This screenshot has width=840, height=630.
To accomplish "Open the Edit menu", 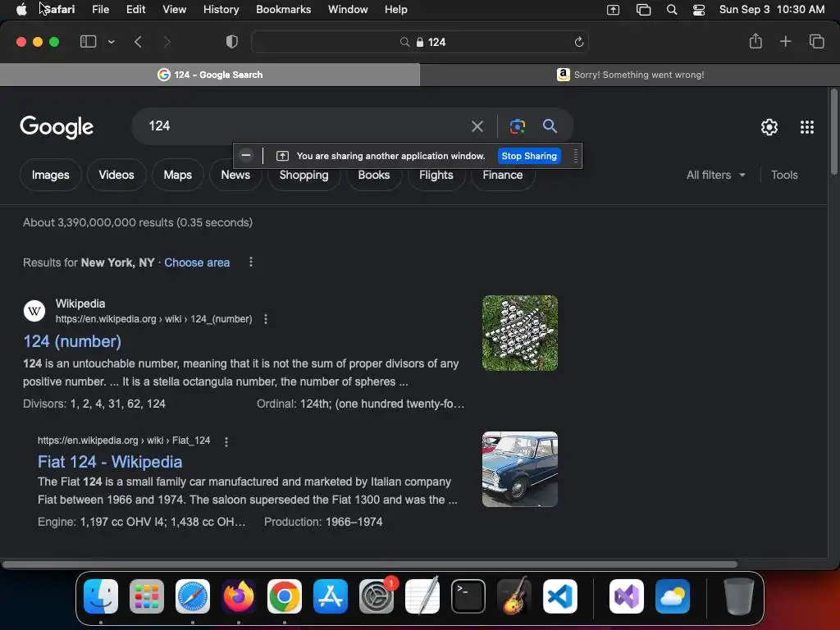I will pos(135,10).
